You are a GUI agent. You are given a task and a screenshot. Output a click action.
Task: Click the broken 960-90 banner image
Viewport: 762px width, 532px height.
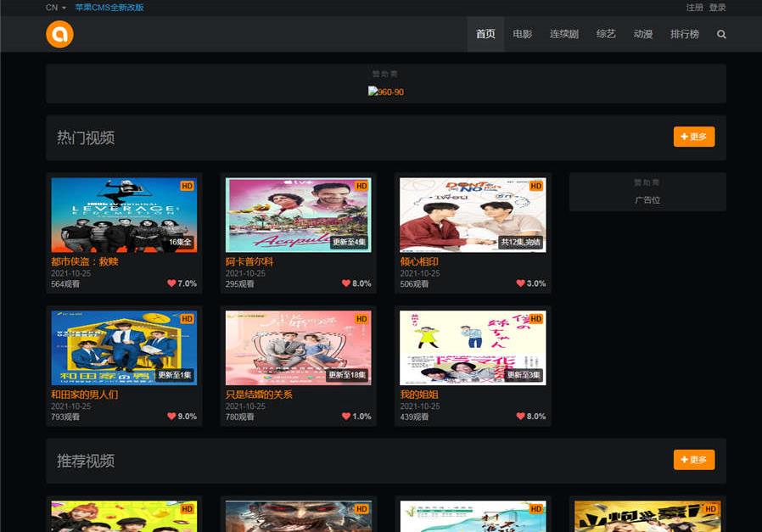pos(386,92)
